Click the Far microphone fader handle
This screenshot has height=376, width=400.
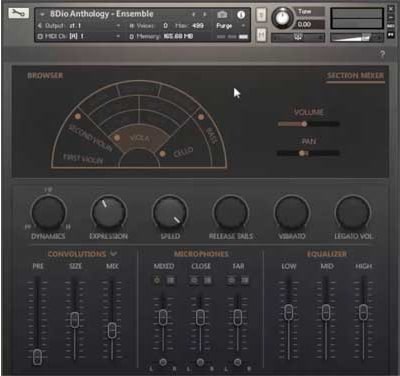point(238,317)
